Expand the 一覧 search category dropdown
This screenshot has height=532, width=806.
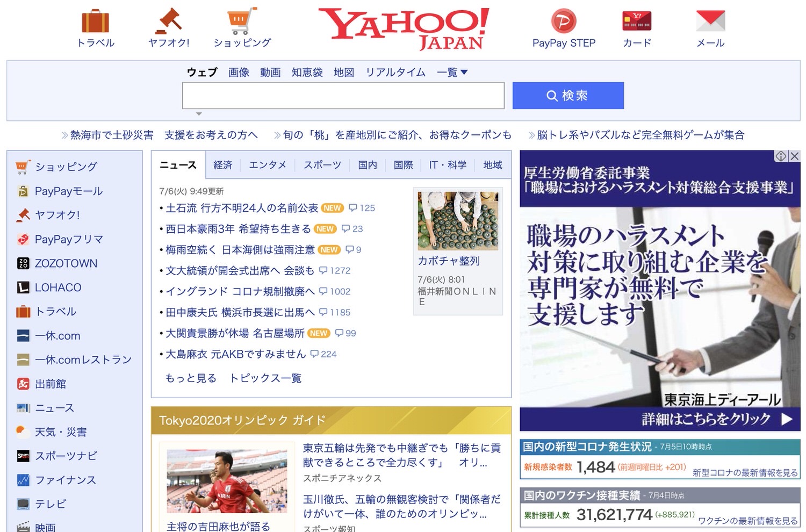(452, 72)
